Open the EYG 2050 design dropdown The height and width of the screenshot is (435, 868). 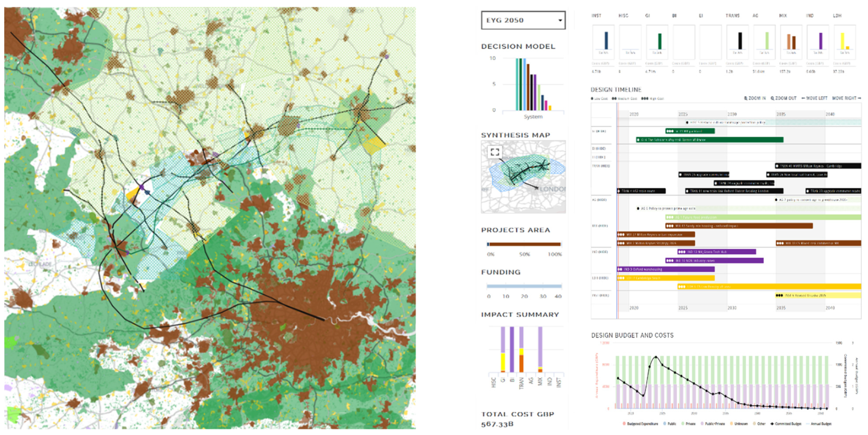pos(523,20)
